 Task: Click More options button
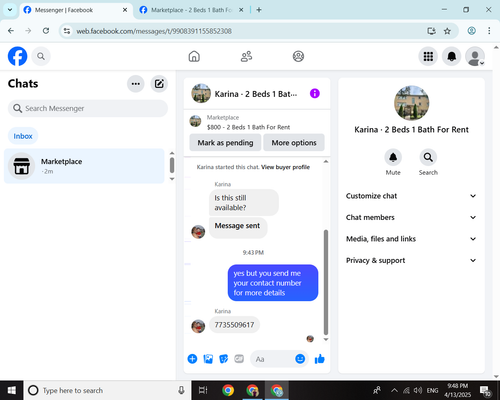point(294,143)
